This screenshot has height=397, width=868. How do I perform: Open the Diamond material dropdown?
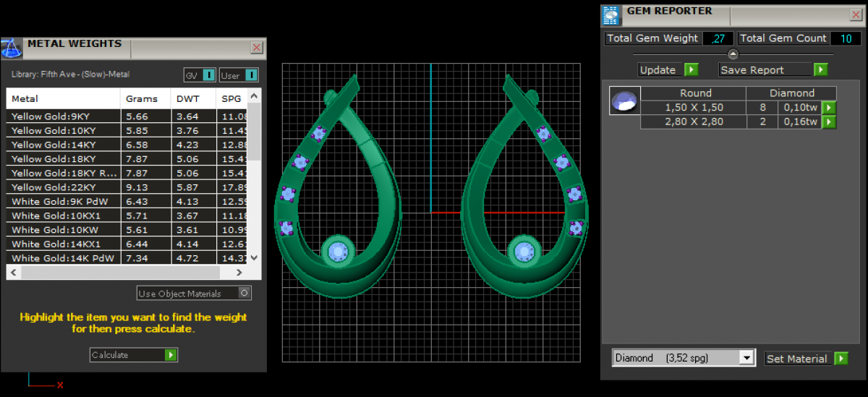pos(746,359)
